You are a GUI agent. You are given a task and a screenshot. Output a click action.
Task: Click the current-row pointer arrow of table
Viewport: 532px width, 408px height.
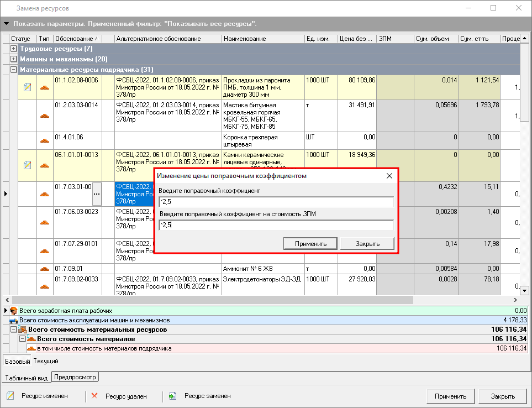pos(6,194)
